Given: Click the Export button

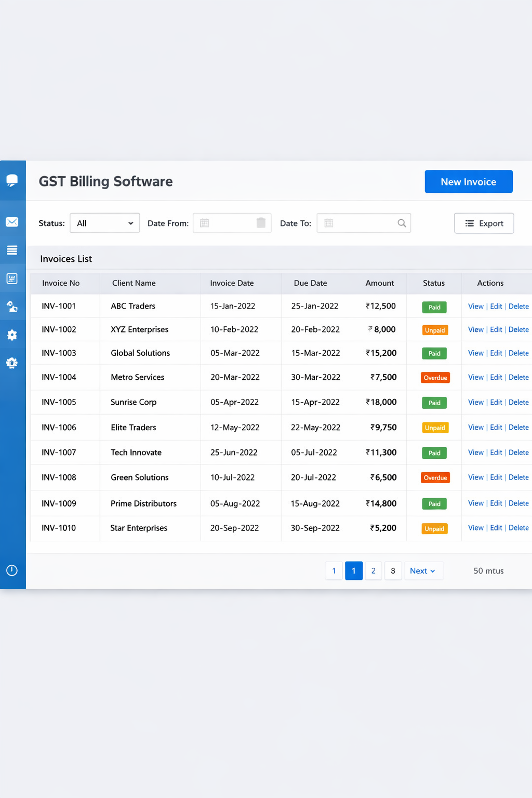Looking at the screenshot, I should tap(484, 223).
